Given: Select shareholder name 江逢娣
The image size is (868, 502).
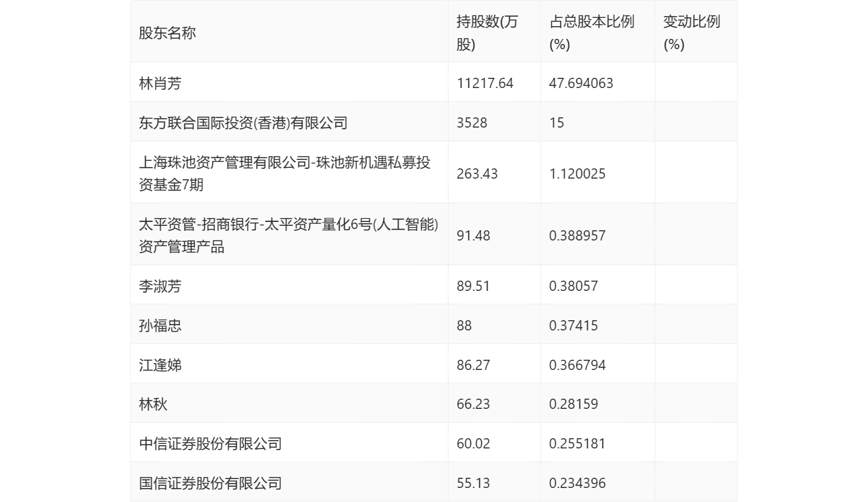Looking at the screenshot, I should point(160,365).
